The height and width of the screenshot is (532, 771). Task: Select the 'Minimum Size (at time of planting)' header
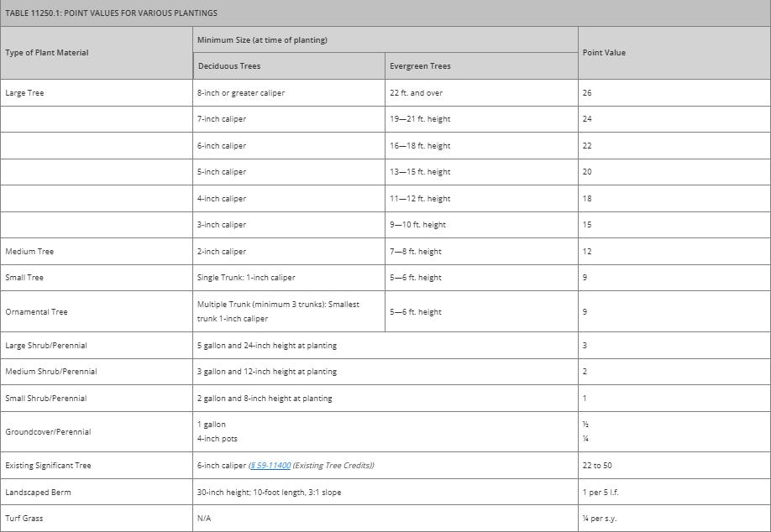pyautogui.click(x=262, y=40)
